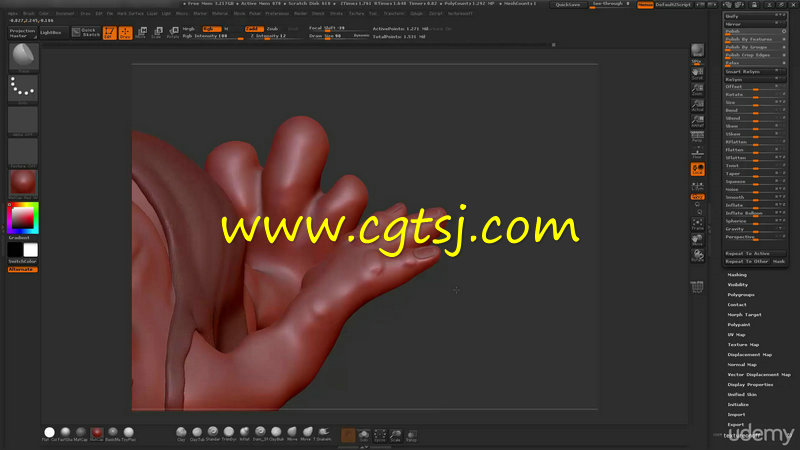
Task: Toggle the Mrgb button
Action: [x=190, y=29]
